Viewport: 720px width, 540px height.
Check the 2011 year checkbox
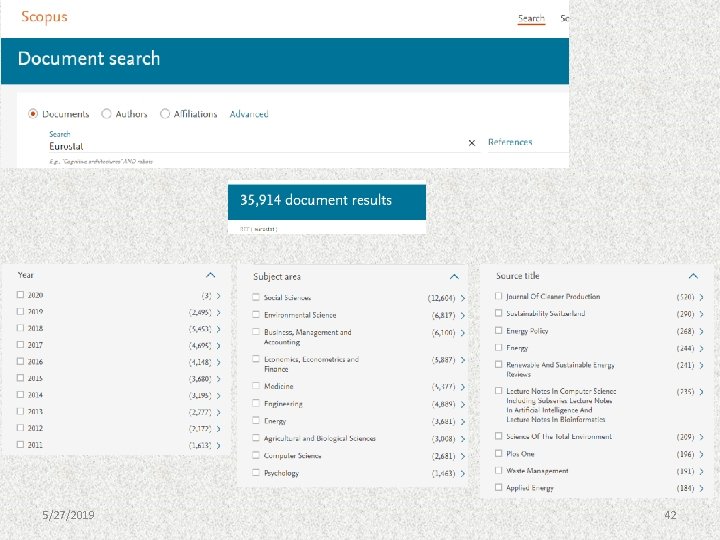20,444
